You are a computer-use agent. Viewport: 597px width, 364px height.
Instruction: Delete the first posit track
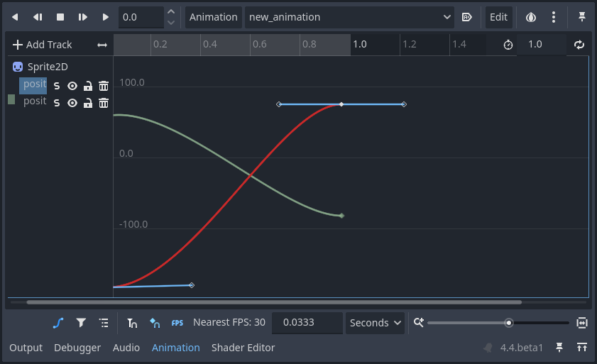point(104,86)
